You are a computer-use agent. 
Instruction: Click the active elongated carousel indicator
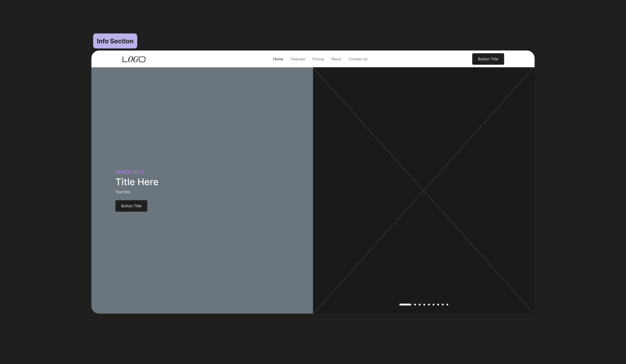pyautogui.click(x=405, y=304)
